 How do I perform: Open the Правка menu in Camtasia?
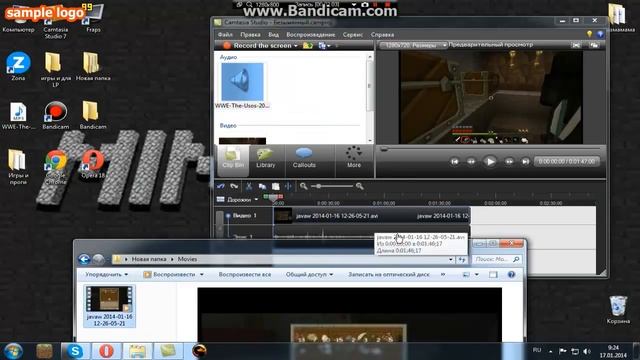pyautogui.click(x=250, y=35)
